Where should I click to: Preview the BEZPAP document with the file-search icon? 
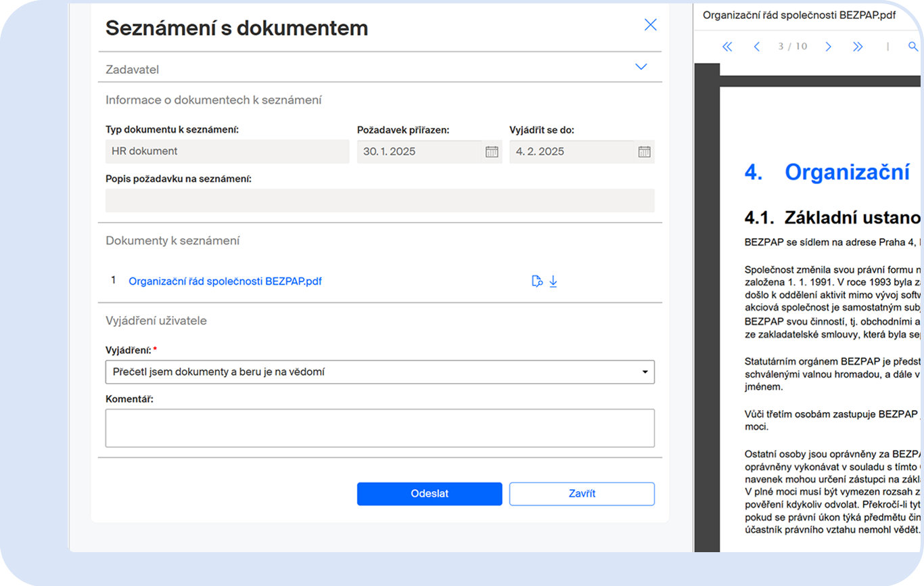(537, 281)
